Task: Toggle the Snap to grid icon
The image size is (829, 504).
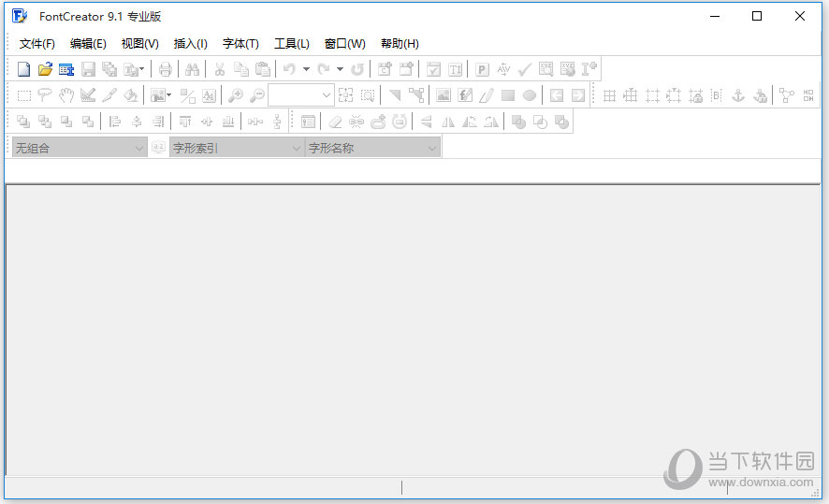Action: tap(631, 95)
